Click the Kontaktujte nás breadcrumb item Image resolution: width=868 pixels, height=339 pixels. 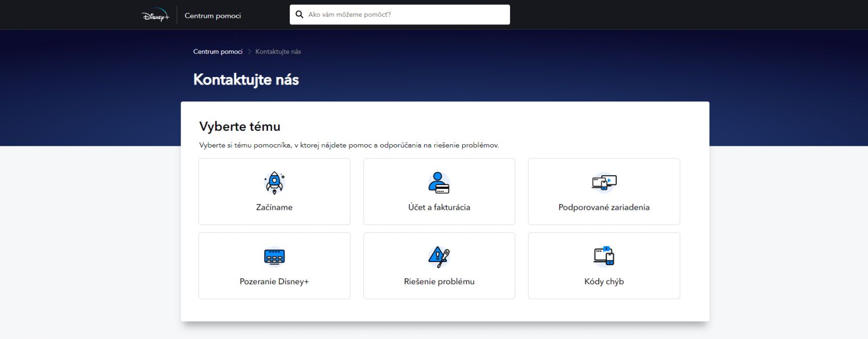pos(278,52)
